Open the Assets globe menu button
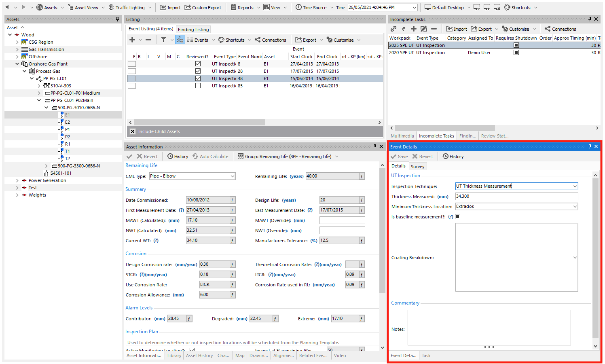The image size is (605, 364). pos(47,7)
